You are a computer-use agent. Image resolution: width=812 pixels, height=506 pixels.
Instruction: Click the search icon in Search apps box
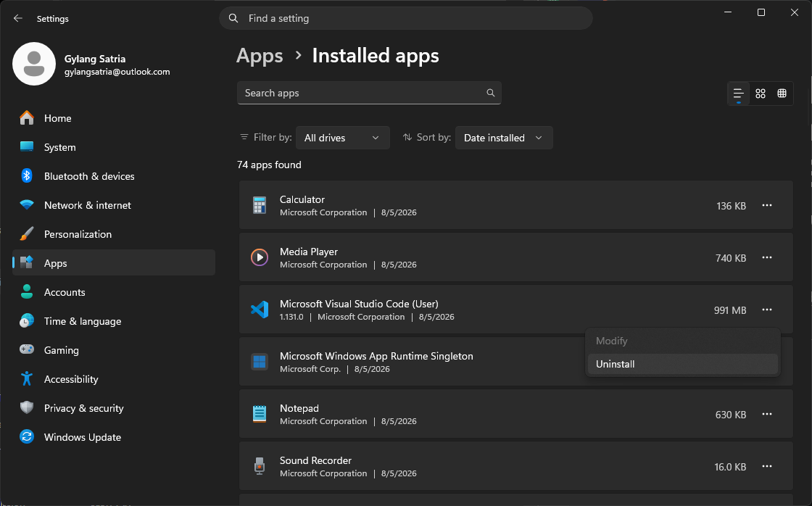tap(490, 94)
